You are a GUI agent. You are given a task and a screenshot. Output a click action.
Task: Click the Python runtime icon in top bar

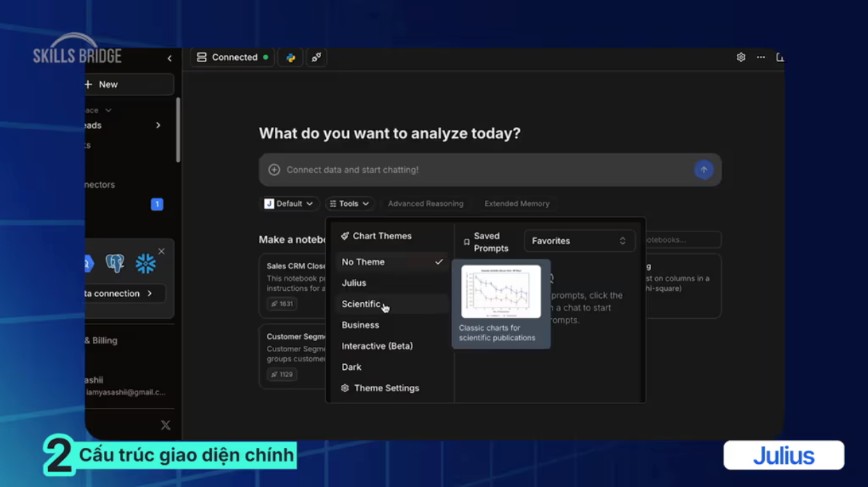(290, 58)
